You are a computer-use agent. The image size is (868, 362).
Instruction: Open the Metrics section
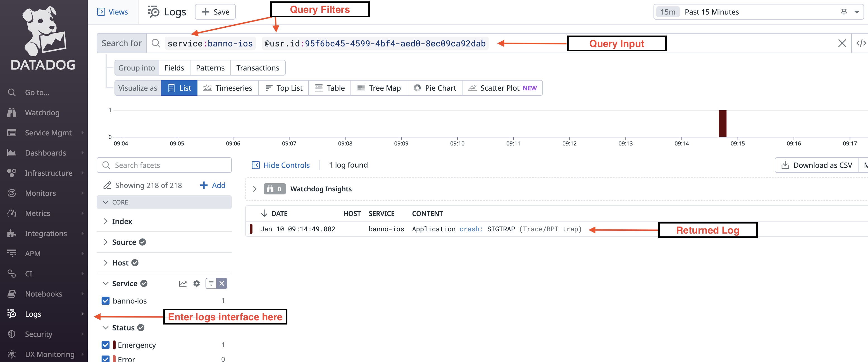click(x=37, y=213)
